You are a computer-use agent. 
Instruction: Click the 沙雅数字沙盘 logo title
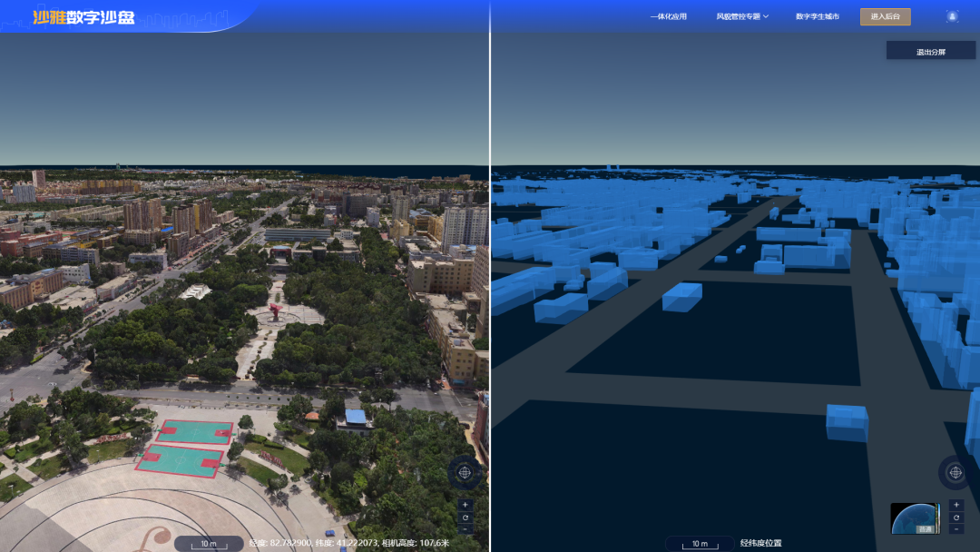[x=83, y=17]
